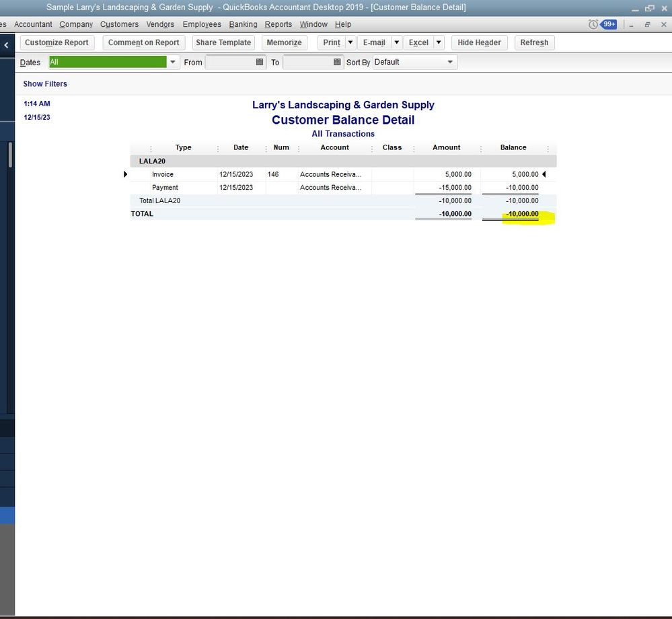
Task: Expand the Dates range dropdown
Action: click(x=173, y=62)
